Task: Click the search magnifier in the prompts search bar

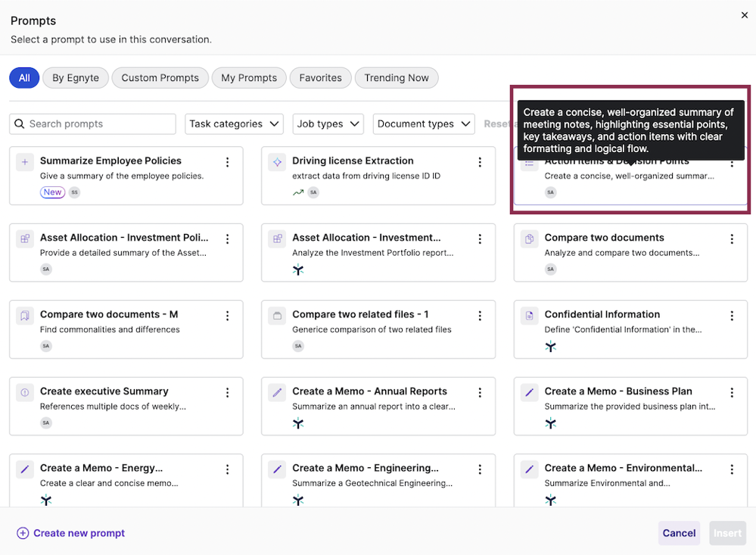Action: tap(19, 123)
